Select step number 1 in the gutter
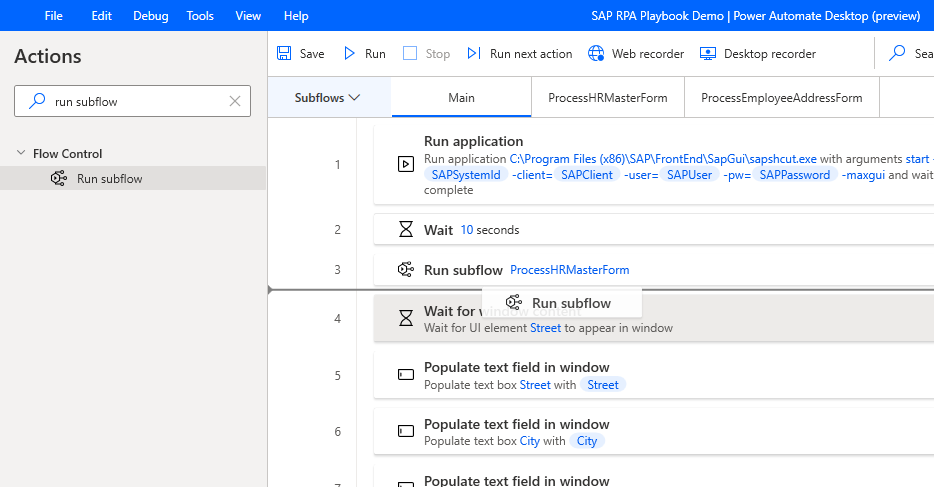The height and width of the screenshot is (487, 934). [338, 164]
